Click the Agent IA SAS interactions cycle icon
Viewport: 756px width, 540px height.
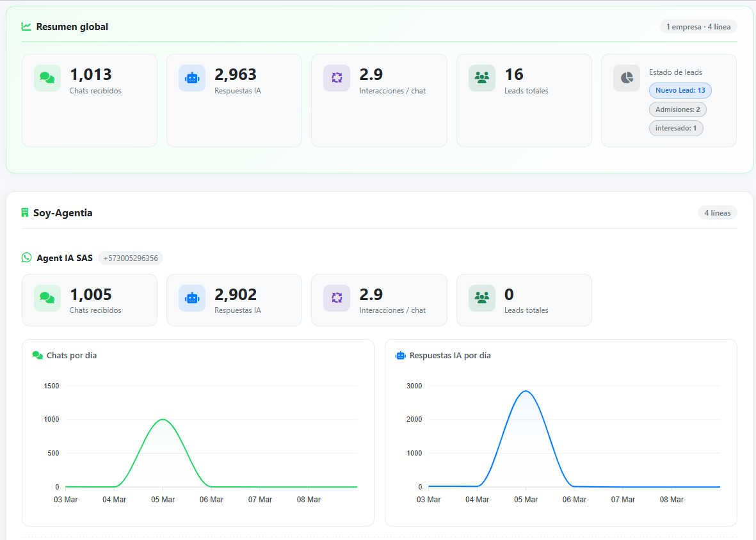[x=337, y=298]
